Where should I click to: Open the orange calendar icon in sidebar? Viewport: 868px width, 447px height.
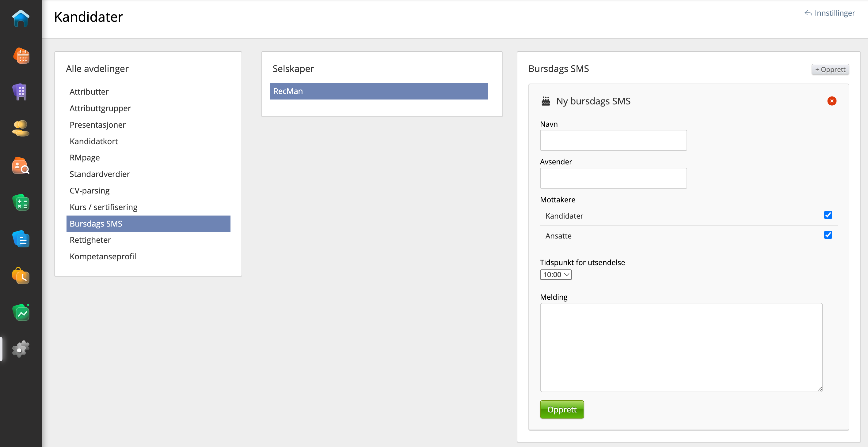21,56
